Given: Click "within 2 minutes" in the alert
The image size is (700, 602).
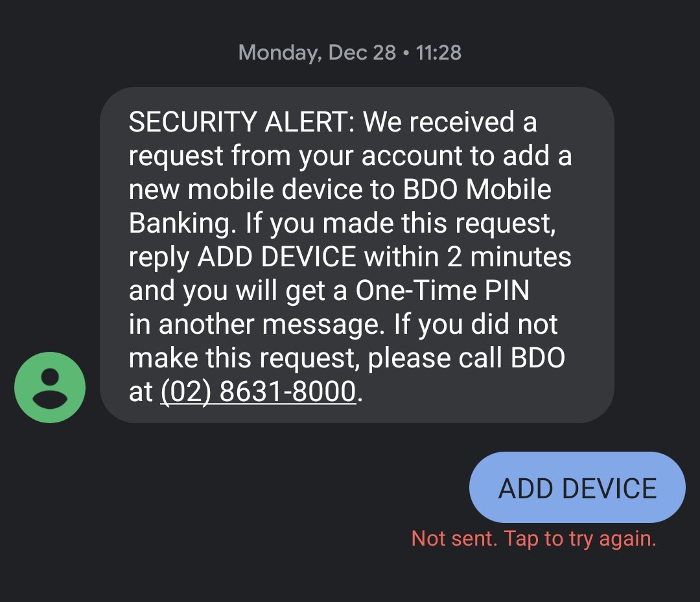Looking at the screenshot, I should (467, 257).
